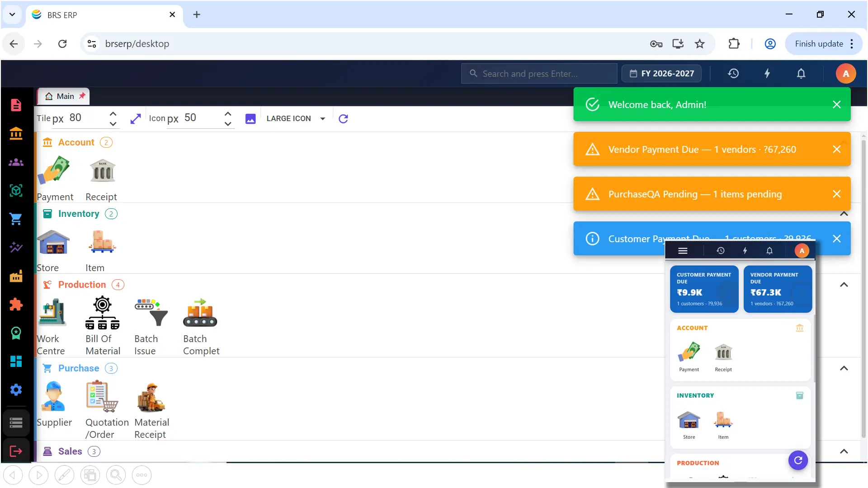Click the refresh icon in tile toolbar
The height and width of the screenshot is (488, 868).
(344, 119)
